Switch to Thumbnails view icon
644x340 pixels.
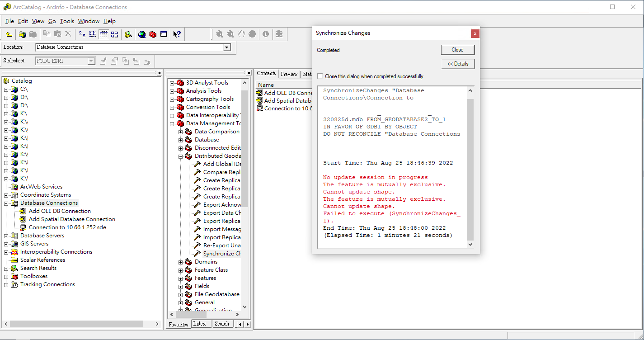click(x=114, y=34)
